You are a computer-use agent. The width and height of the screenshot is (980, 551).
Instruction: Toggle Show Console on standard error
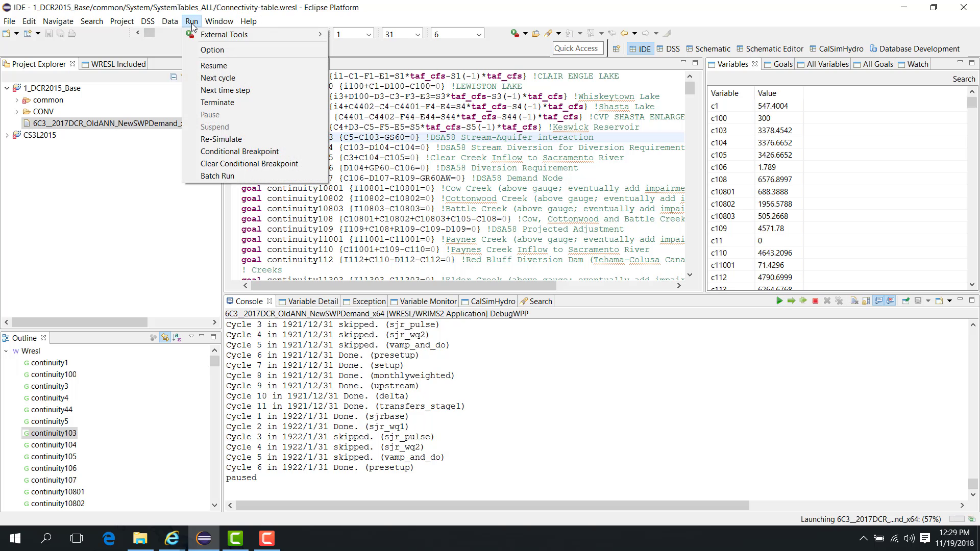point(890,301)
